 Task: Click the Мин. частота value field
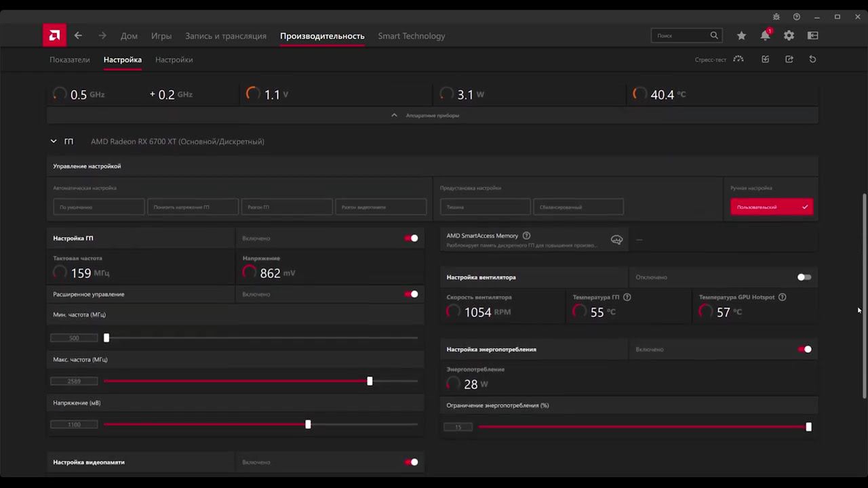(75, 338)
